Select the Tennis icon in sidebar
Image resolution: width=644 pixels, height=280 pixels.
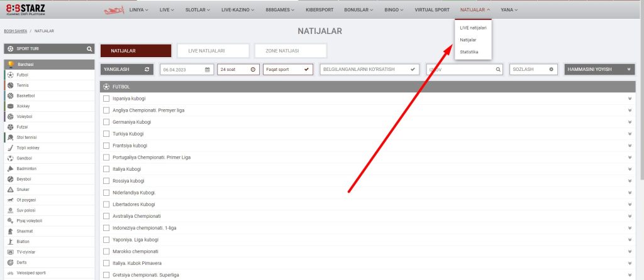click(10, 85)
